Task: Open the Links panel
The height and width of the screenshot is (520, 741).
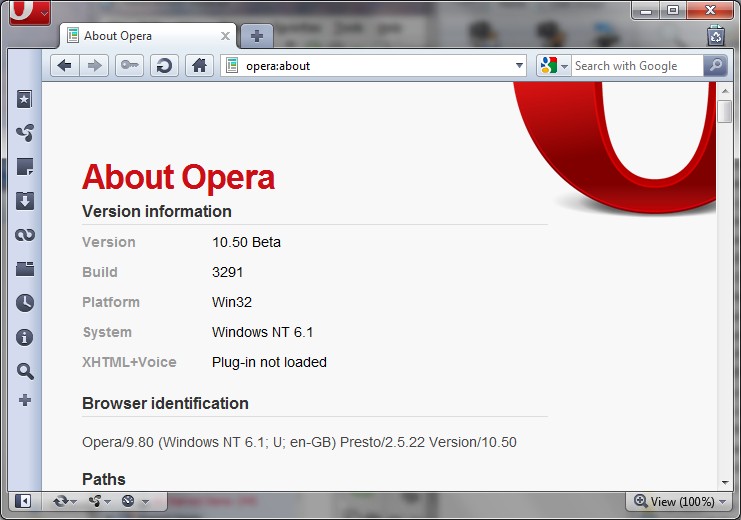Action: click(x=25, y=235)
